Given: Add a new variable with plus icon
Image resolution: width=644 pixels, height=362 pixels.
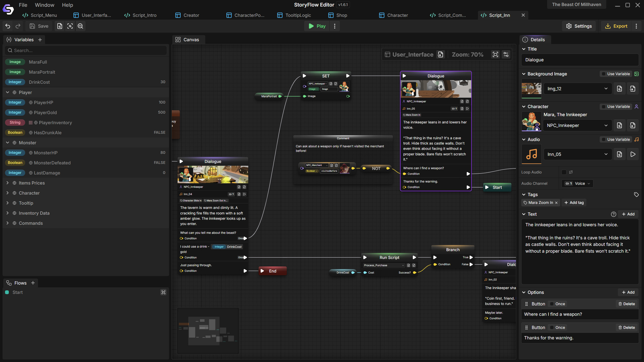Looking at the screenshot, I should [40, 40].
